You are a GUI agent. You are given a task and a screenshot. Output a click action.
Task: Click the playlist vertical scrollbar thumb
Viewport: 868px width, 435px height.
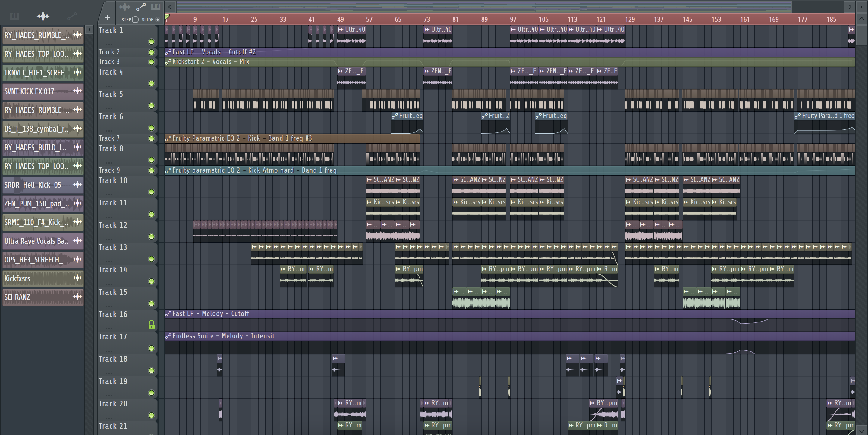tap(862, 34)
